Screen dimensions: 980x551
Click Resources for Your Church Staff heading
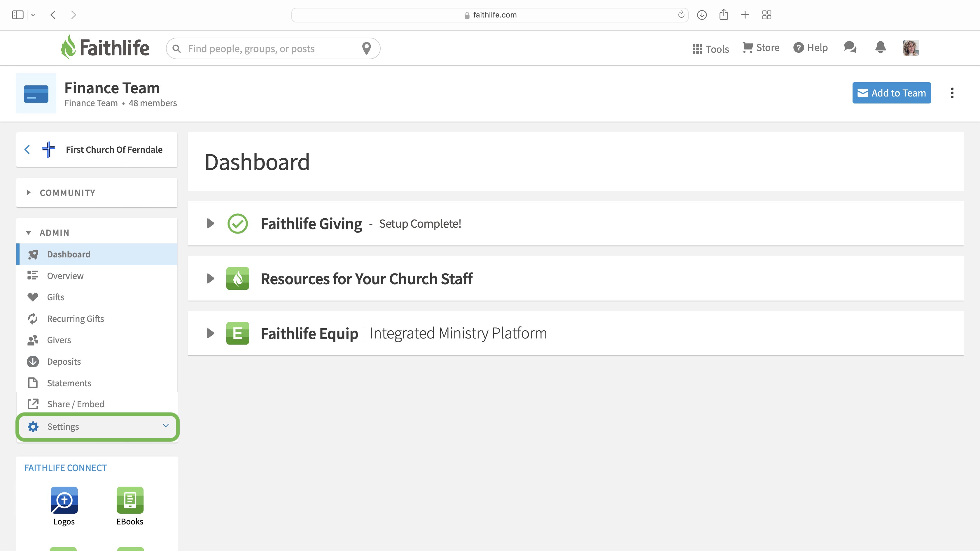[367, 279]
